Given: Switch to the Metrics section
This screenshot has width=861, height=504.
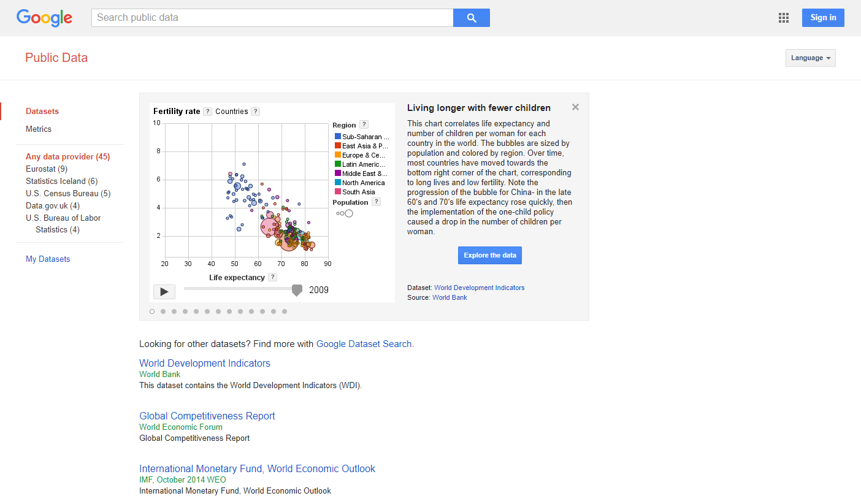Looking at the screenshot, I should pyautogui.click(x=39, y=129).
